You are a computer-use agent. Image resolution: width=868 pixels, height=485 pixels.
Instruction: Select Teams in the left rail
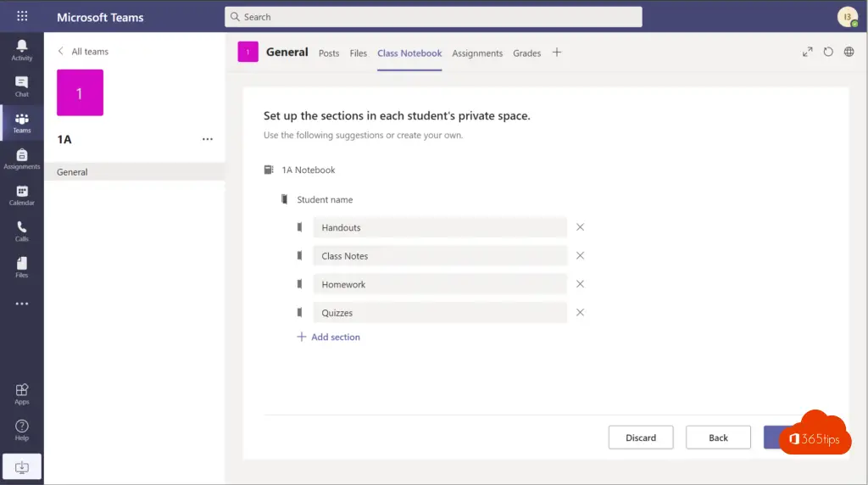[x=21, y=122]
